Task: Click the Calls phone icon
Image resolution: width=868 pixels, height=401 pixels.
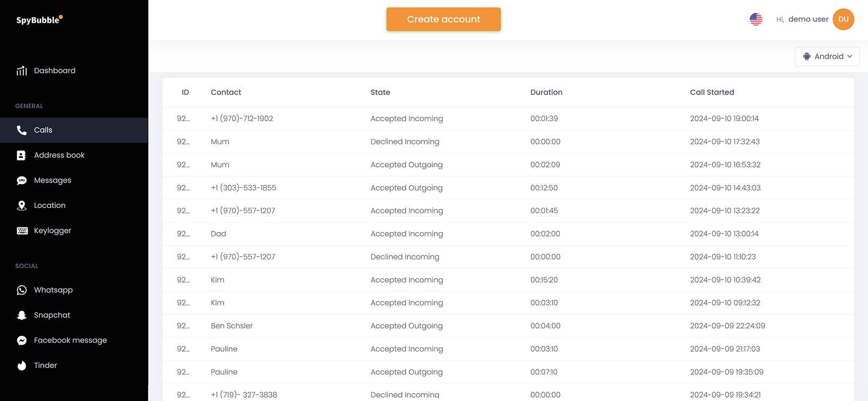Action: pos(22,130)
